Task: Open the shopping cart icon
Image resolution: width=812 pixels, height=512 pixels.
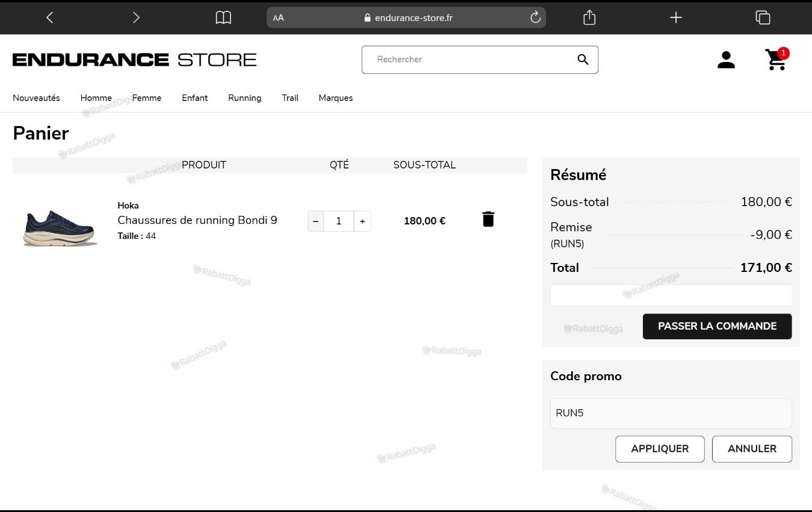Action: coord(776,59)
